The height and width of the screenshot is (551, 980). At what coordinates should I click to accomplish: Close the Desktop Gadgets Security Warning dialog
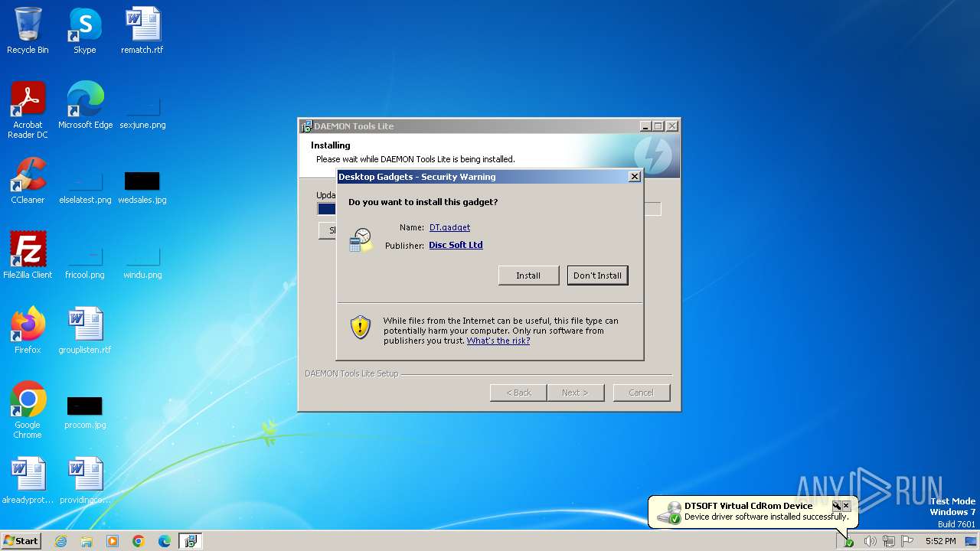(634, 177)
